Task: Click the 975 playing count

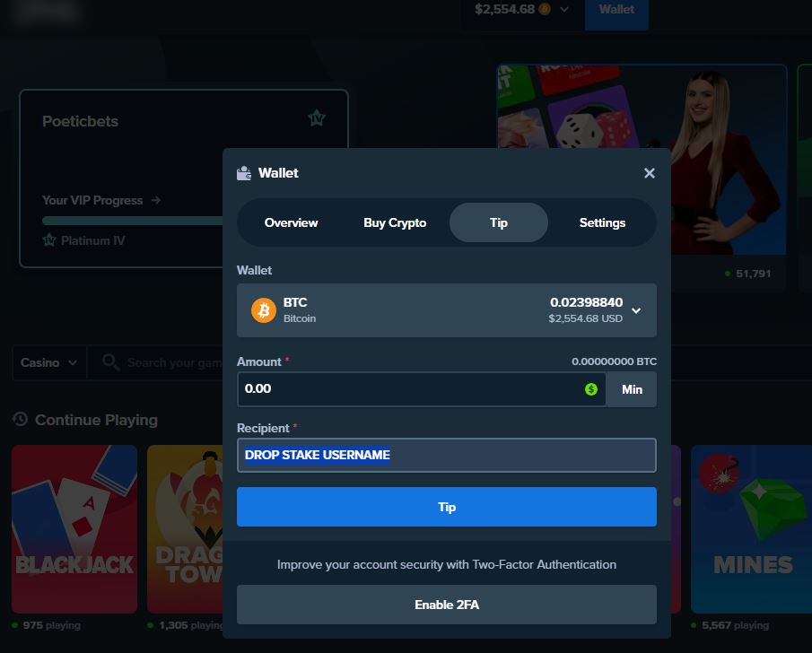Action: pos(51,625)
